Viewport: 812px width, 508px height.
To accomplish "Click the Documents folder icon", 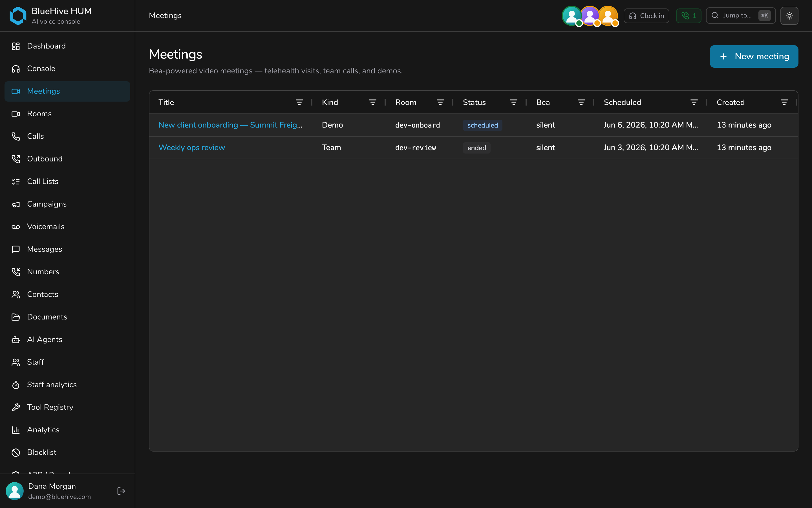I will 16,317.
